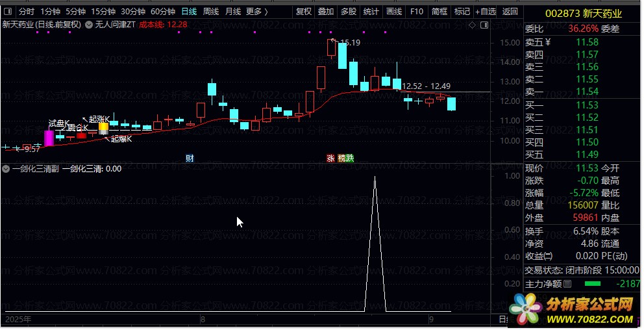Click the 卖一 price 11.54

point(587,91)
